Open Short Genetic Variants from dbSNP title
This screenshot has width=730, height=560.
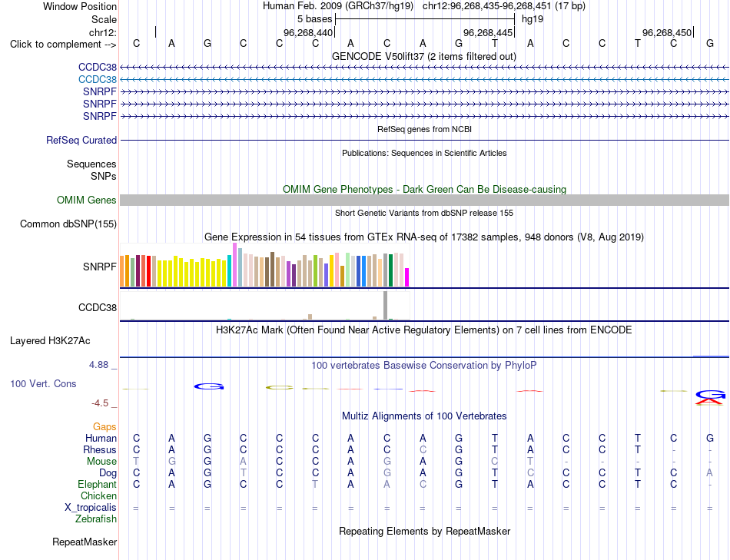[x=424, y=213]
